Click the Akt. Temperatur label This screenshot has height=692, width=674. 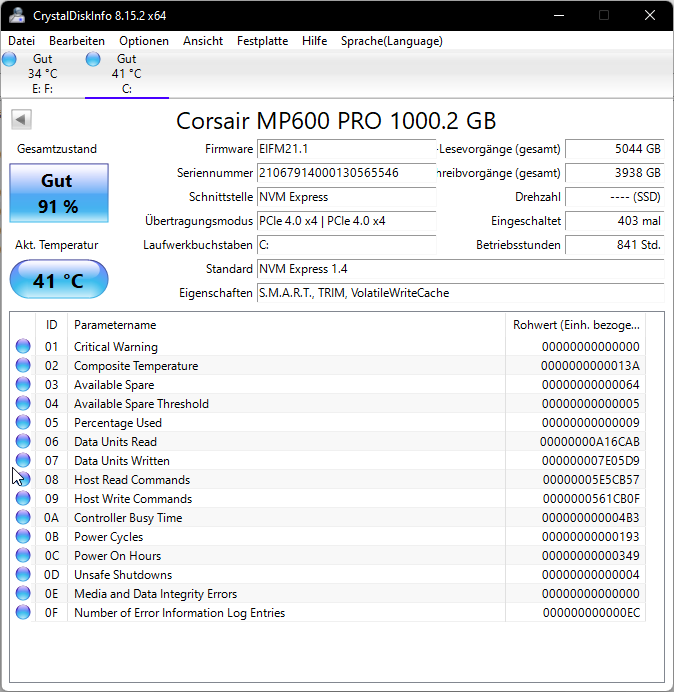click(56, 245)
